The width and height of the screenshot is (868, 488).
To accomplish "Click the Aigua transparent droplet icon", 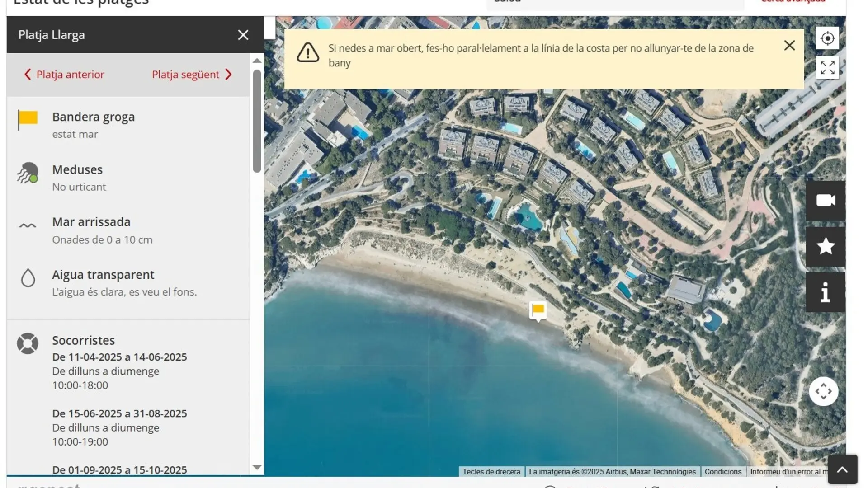I will (28, 278).
